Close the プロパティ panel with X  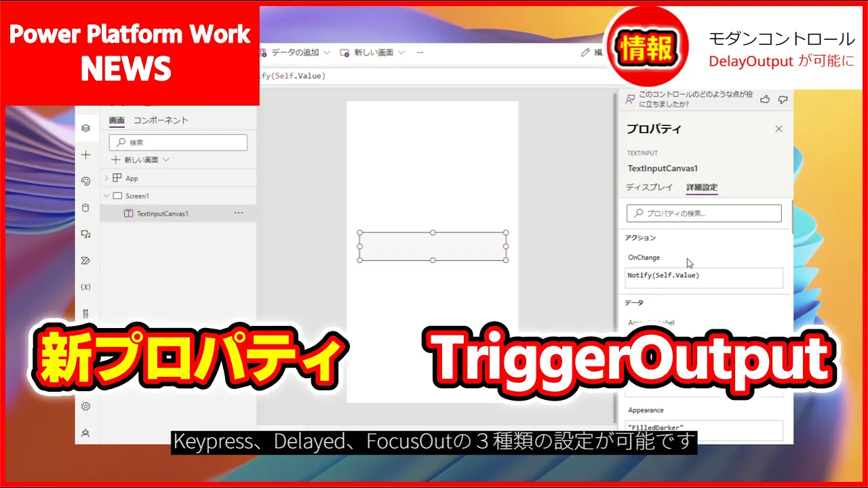pyautogui.click(x=778, y=129)
